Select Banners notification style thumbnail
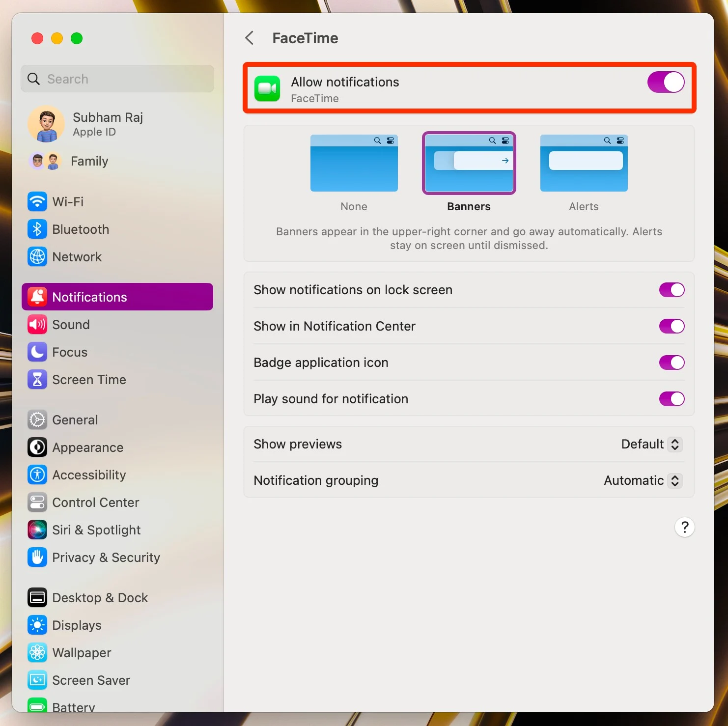 point(469,163)
